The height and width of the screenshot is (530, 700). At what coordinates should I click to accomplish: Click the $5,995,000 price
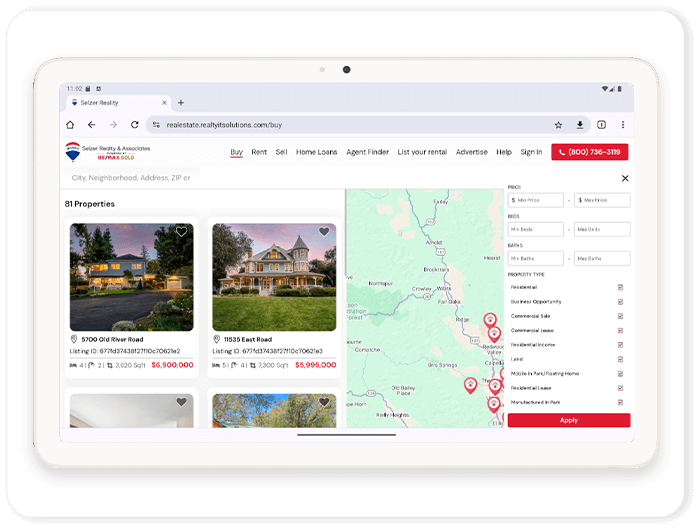(x=315, y=365)
